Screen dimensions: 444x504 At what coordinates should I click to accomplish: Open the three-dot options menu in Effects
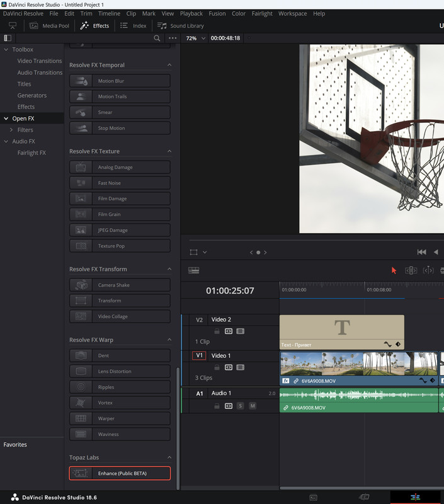[173, 38]
